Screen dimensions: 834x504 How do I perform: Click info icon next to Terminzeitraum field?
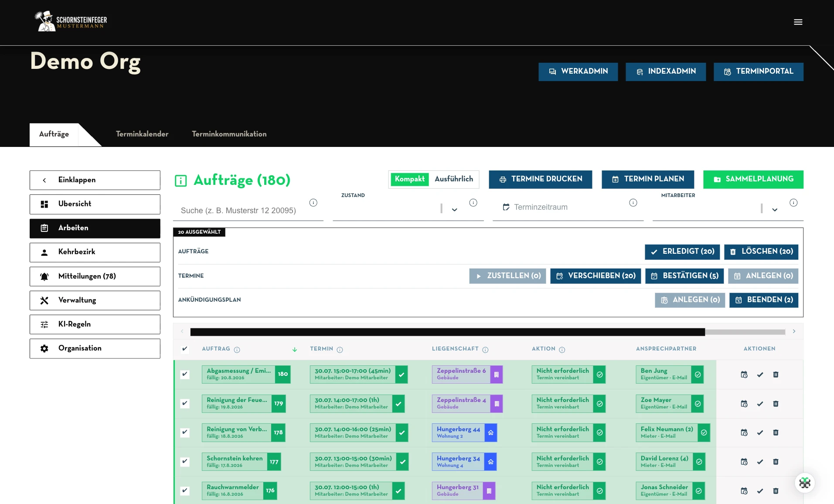pyautogui.click(x=633, y=203)
